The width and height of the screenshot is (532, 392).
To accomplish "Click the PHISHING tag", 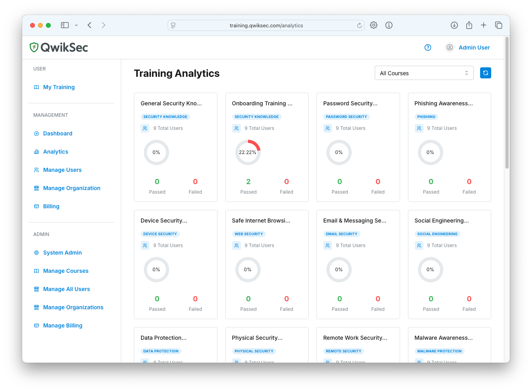I will click(426, 117).
